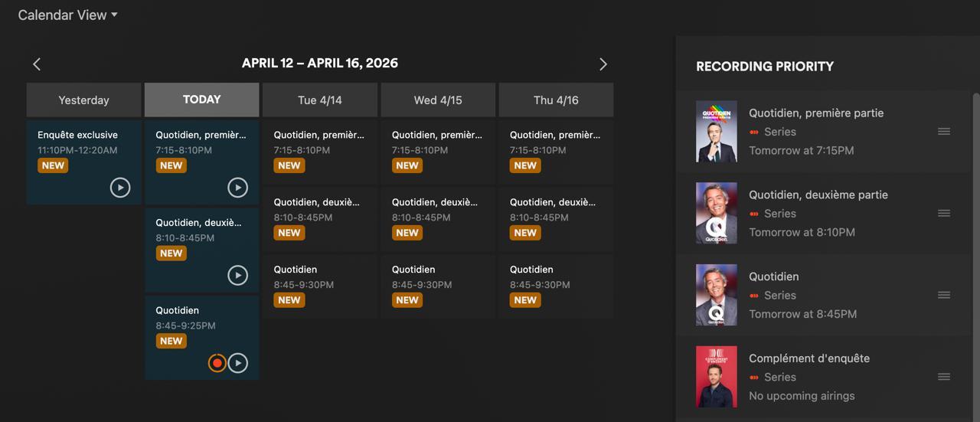Open Tuesday's Quotidien, première partie airing
The width and height of the screenshot is (980, 422).
(319, 151)
